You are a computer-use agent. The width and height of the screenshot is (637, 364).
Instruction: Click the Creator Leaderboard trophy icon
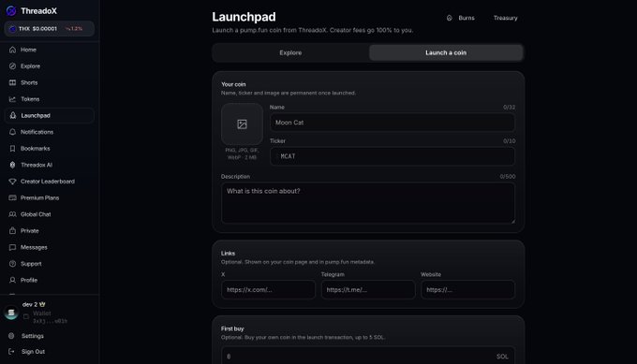pos(12,182)
